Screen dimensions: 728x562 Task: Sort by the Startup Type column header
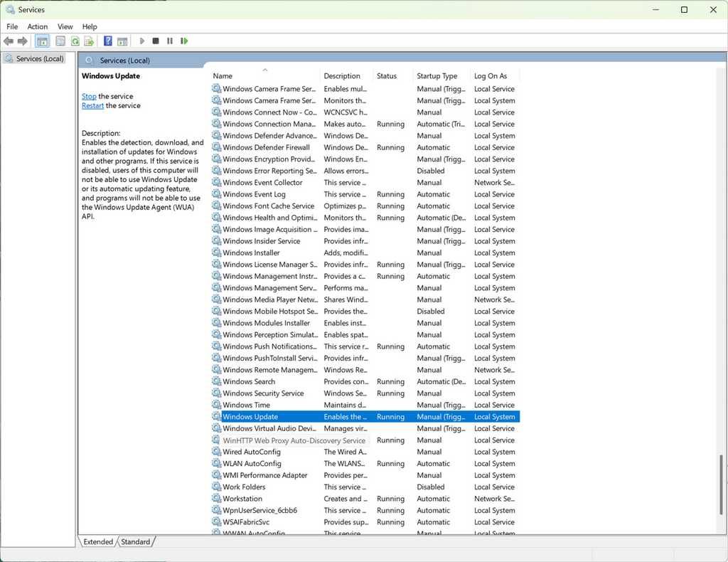442,75
